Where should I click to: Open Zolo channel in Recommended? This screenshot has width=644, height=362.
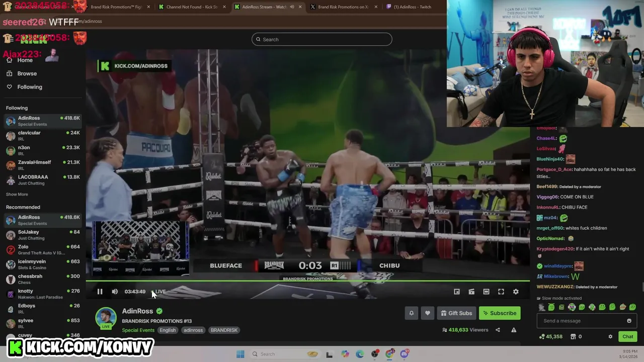point(43,249)
